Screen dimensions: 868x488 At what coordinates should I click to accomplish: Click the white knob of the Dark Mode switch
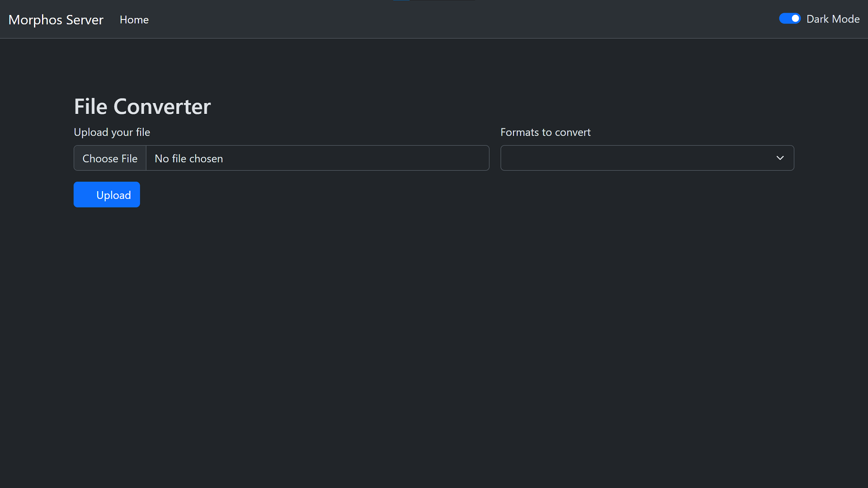click(x=795, y=19)
